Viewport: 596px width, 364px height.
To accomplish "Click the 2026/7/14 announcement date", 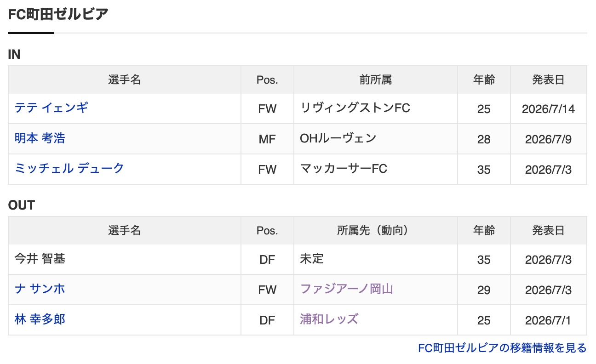I will pyautogui.click(x=549, y=109).
